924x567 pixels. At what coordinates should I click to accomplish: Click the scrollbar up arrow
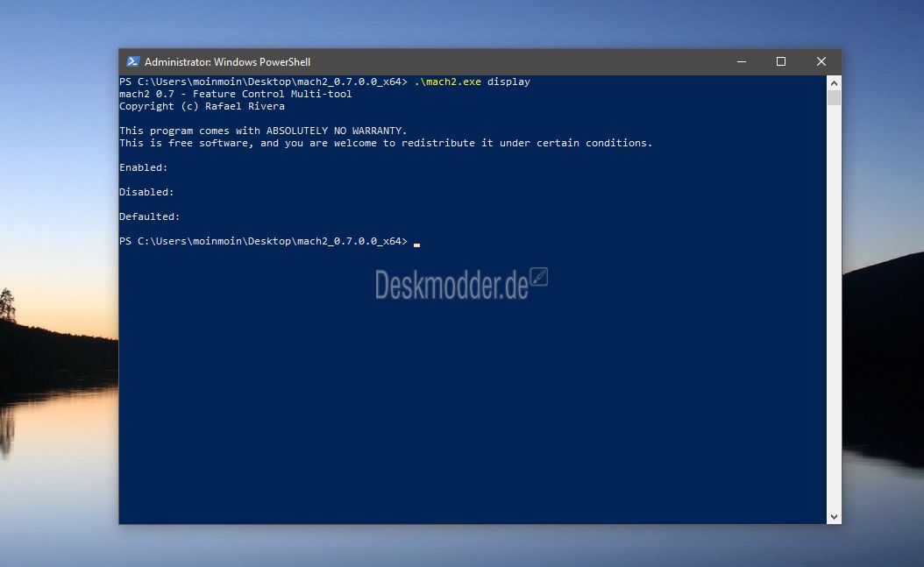coord(834,83)
